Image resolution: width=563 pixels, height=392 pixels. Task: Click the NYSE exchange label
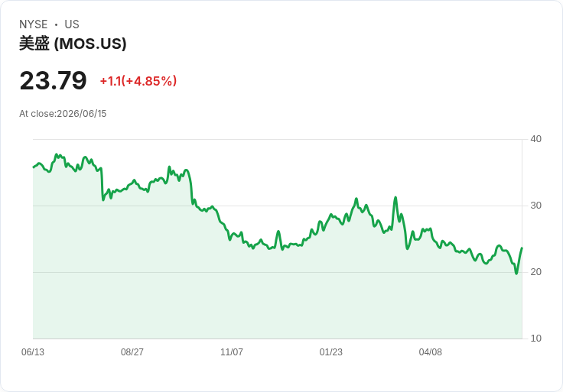(34, 24)
